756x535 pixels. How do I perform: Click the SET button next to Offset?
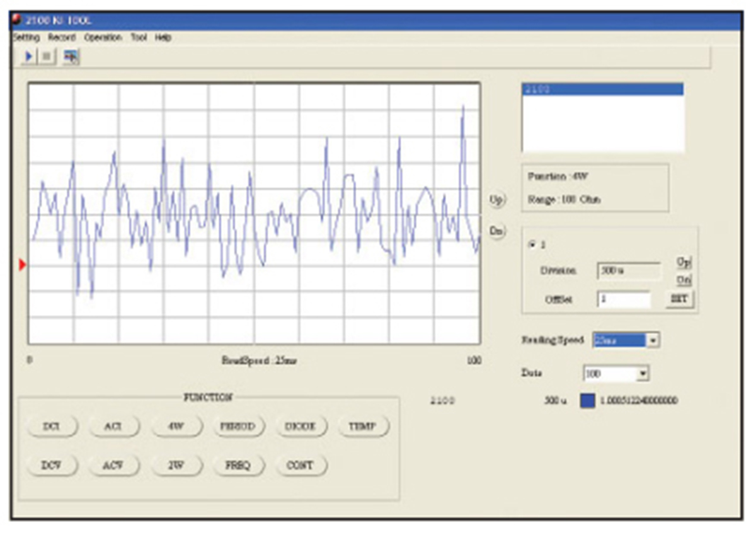click(x=679, y=299)
